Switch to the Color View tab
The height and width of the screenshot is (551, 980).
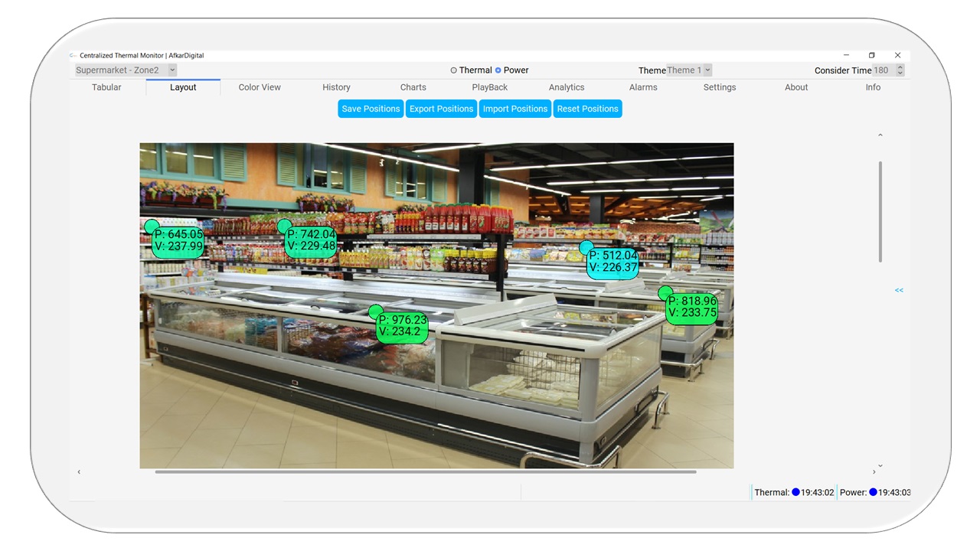click(260, 87)
